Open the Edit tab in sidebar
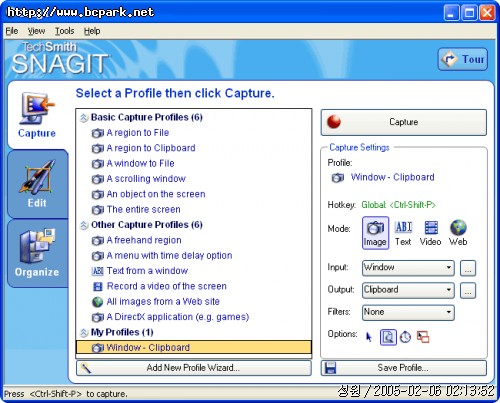The image size is (500, 403). point(37,184)
